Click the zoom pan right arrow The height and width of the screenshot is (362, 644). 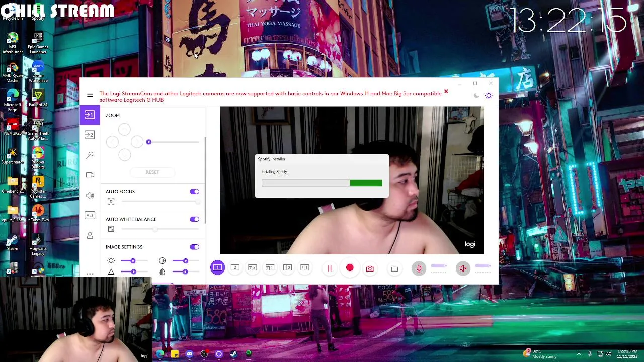137,142
